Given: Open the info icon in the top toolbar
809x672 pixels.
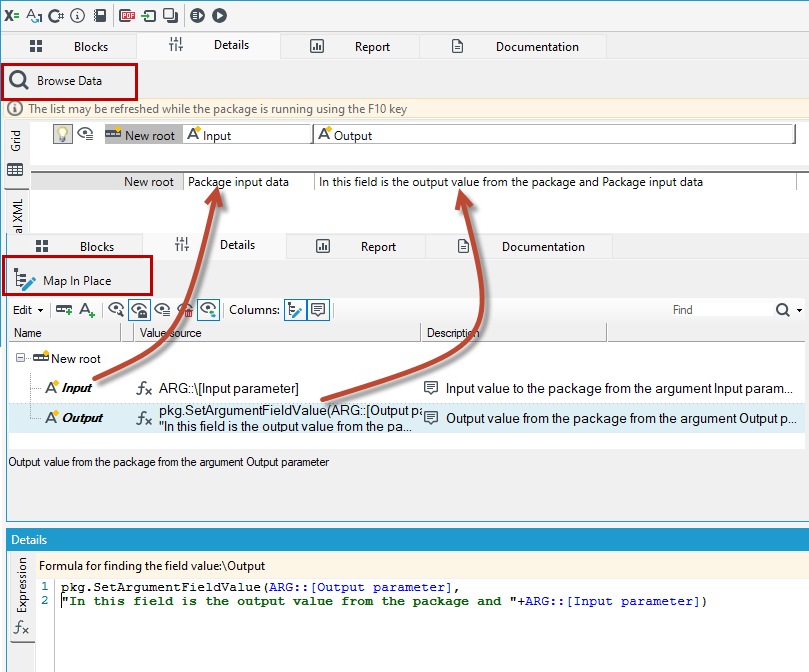Looking at the screenshot, I should coord(77,15).
